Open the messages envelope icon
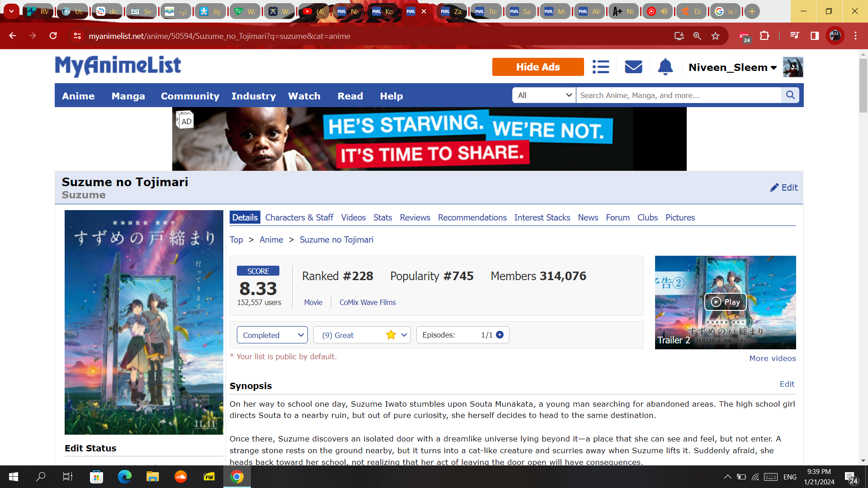This screenshot has width=868, height=488. click(633, 67)
